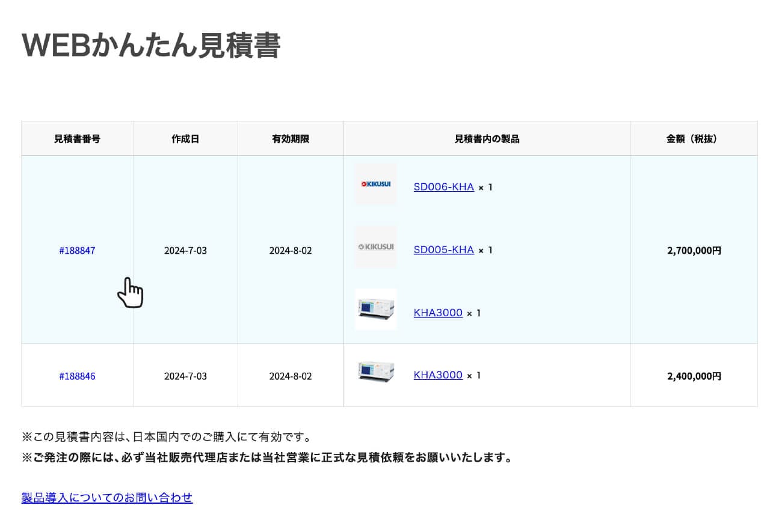Open quote number #188847
The image size is (773, 532).
coord(77,251)
